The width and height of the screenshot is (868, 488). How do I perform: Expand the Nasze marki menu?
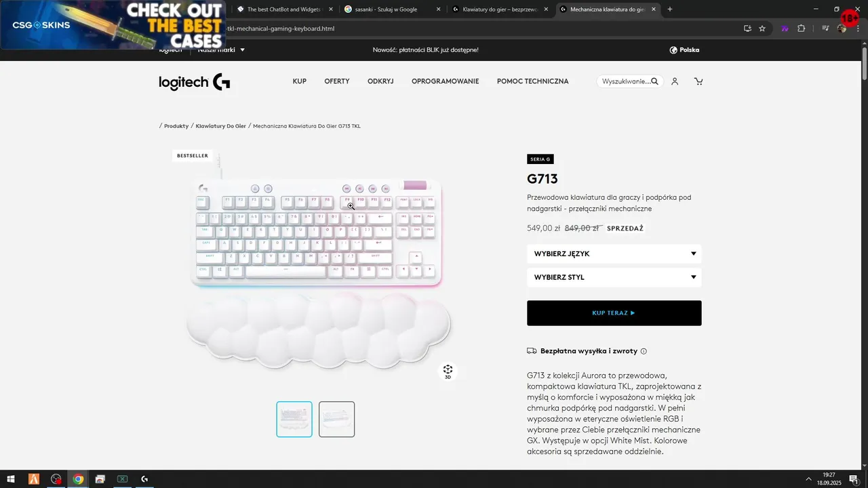click(221, 49)
